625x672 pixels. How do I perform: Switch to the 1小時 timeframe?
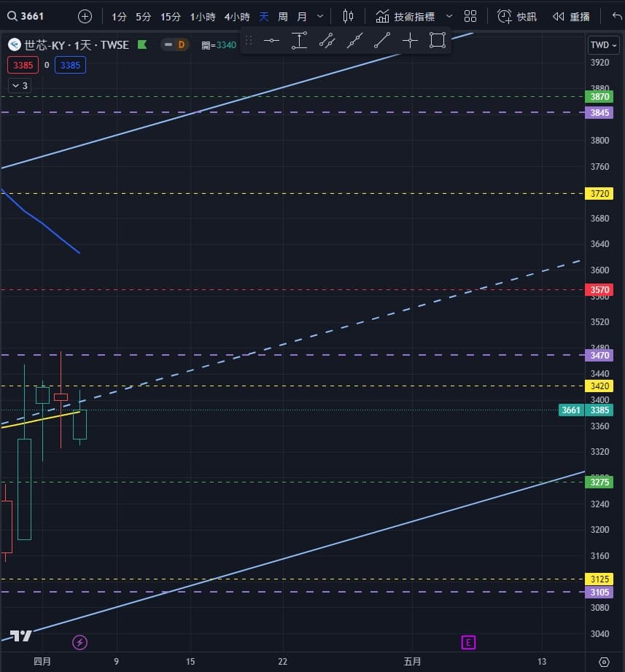pyautogui.click(x=202, y=16)
